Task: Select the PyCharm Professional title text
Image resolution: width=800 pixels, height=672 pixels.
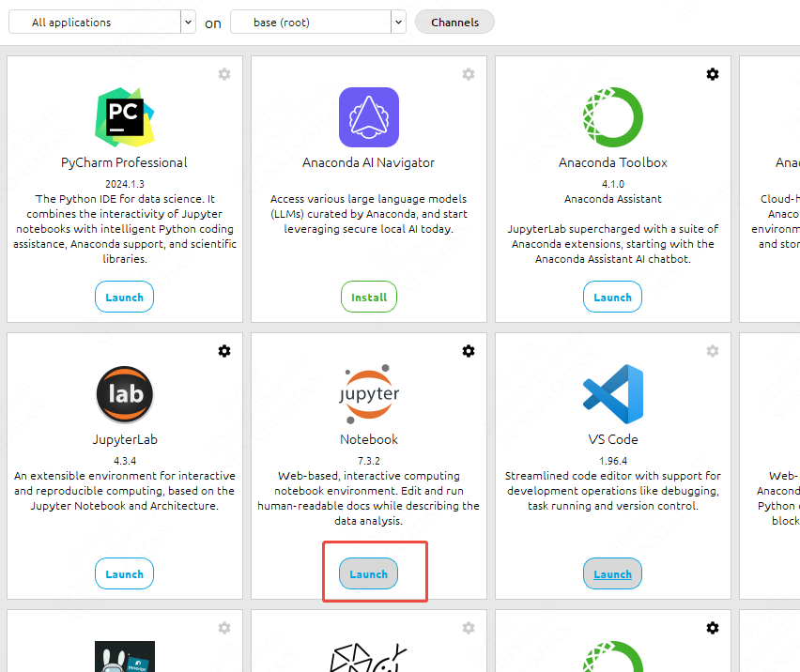Action: pos(125,162)
